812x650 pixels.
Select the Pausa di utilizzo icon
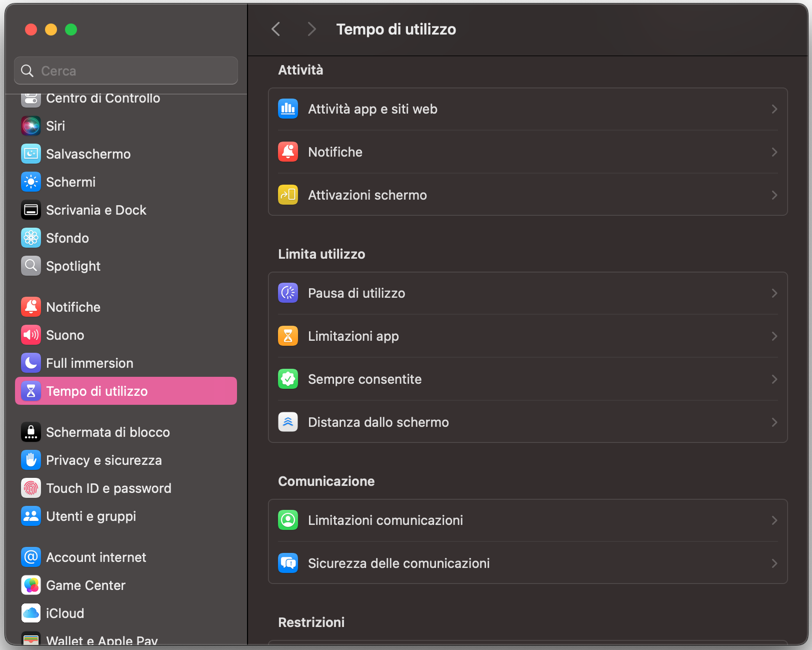pos(288,293)
